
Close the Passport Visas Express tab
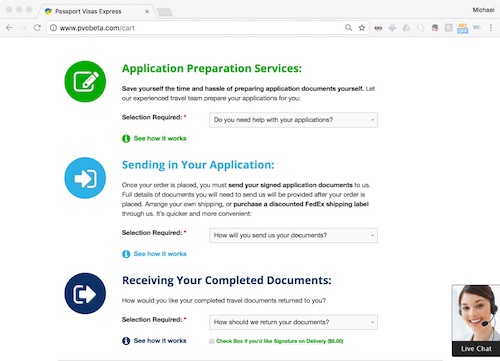point(147,11)
